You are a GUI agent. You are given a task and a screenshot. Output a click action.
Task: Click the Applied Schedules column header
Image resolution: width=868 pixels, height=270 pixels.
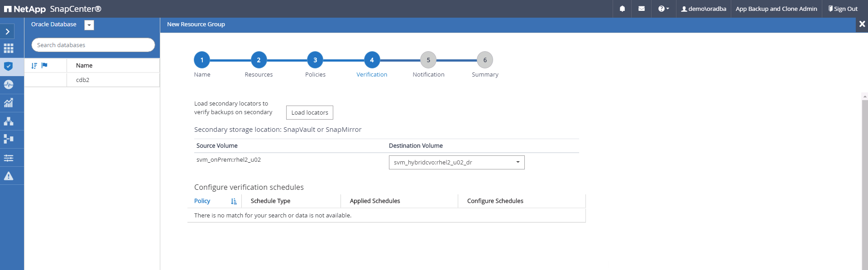click(x=375, y=201)
